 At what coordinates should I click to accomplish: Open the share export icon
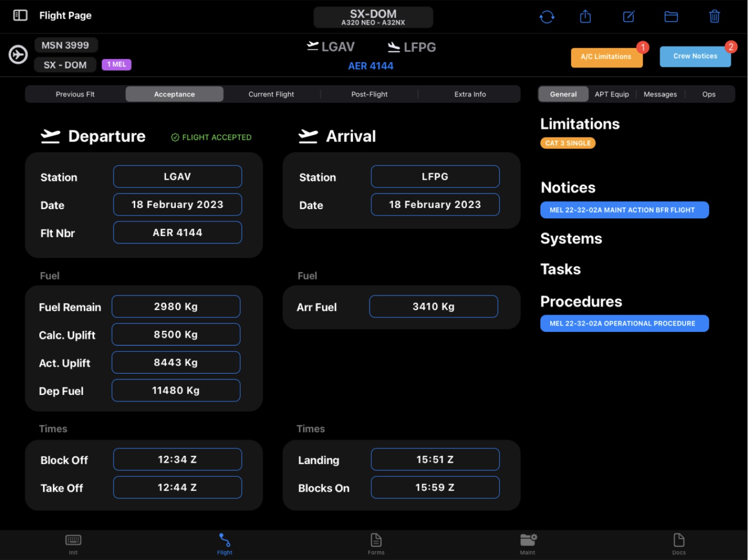[x=585, y=17]
